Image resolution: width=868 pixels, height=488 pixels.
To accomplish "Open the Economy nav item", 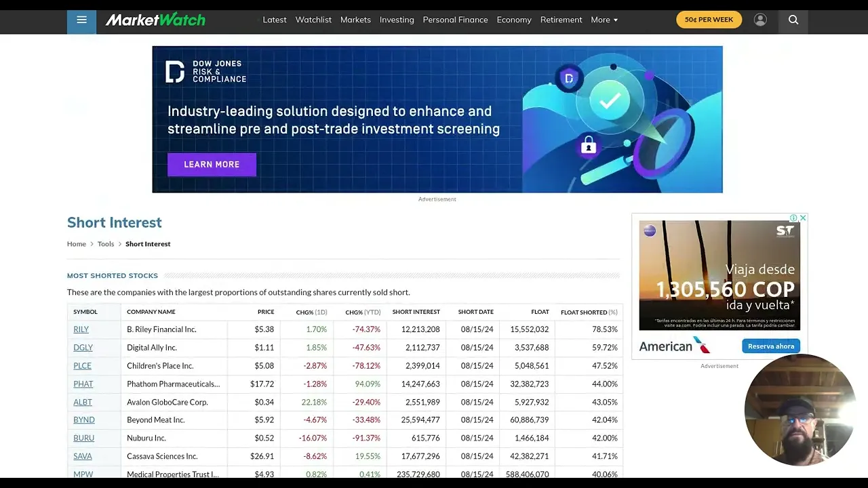I will (514, 20).
